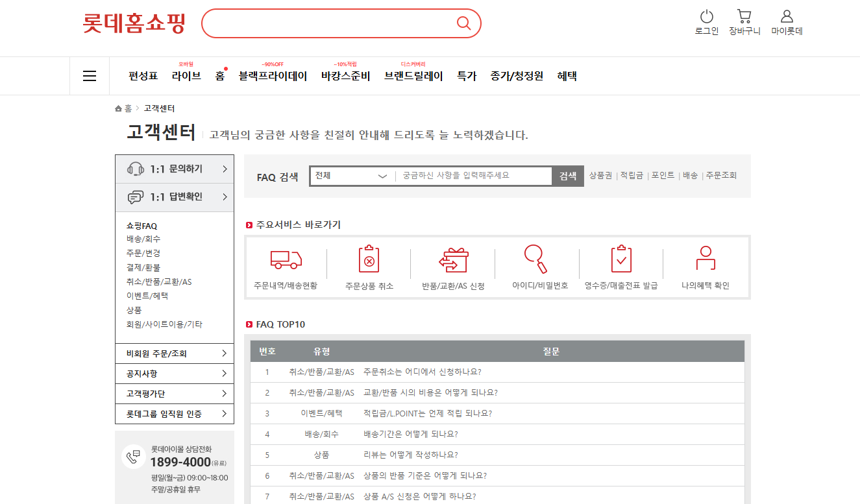Open the 바캉스준비 nav item

pos(345,76)
